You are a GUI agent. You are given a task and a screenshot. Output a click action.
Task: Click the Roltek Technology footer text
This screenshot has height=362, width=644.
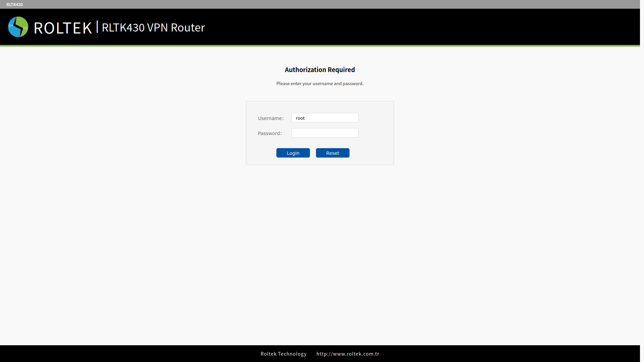(x=283, y=354)
